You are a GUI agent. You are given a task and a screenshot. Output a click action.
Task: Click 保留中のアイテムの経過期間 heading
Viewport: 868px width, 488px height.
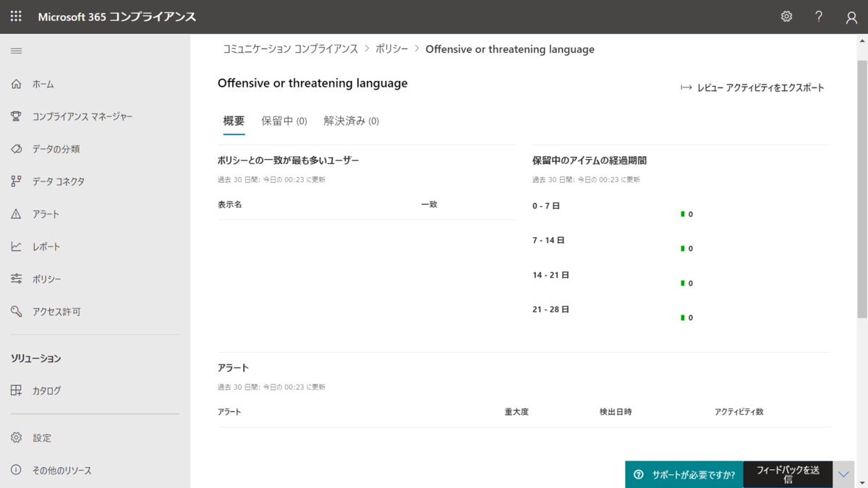click(590, 160)
